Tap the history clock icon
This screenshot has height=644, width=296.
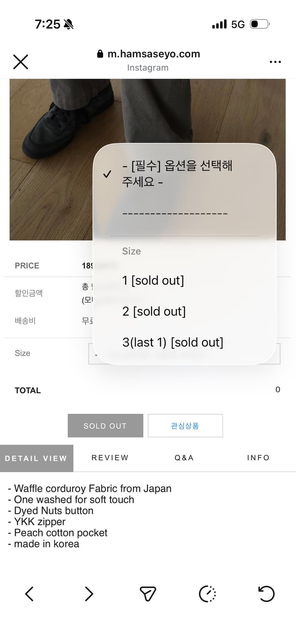tap(207, 594)
